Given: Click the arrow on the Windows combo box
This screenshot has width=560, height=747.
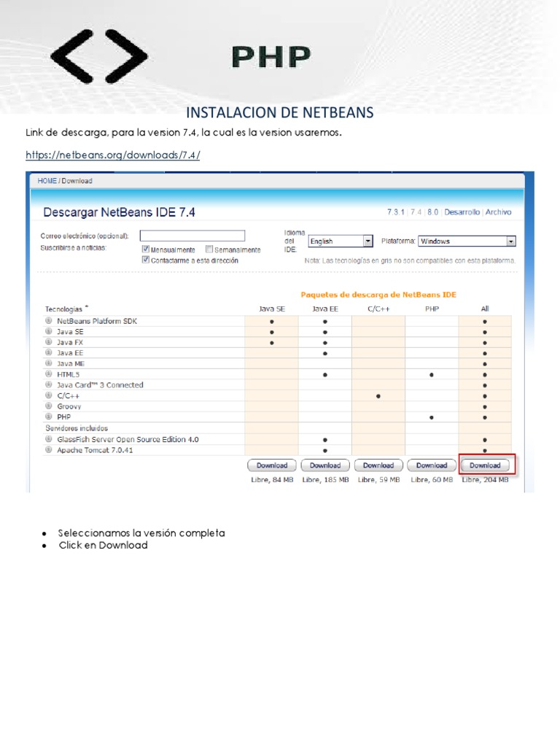Looking at the screenshot, I should [511, 241].
